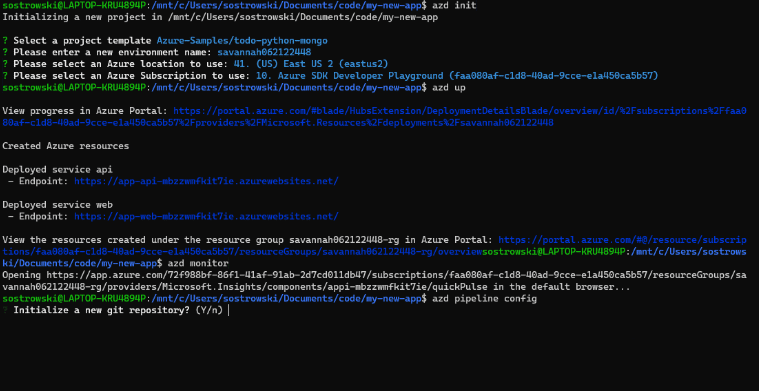This screenshot has width=759, height=391.
Task: Click the question mark before 'Initialize a new git repository'
Action: 5,310
